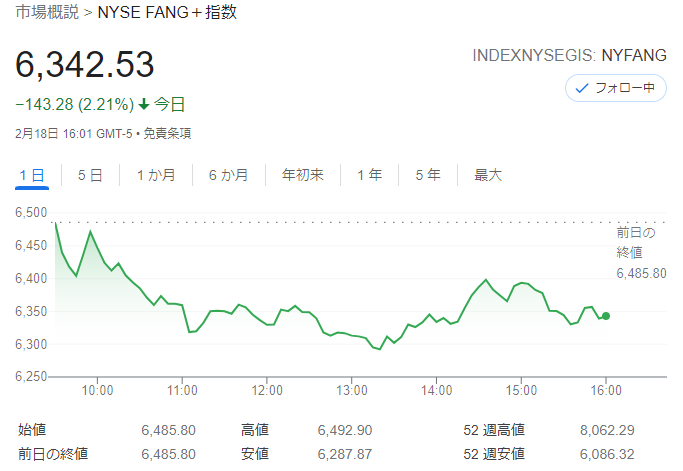Click the timestamp 2月18日 16:01 GMT-5
This screenshot has height=471, width=683.
pyautogui.click(x=74, y=133)
